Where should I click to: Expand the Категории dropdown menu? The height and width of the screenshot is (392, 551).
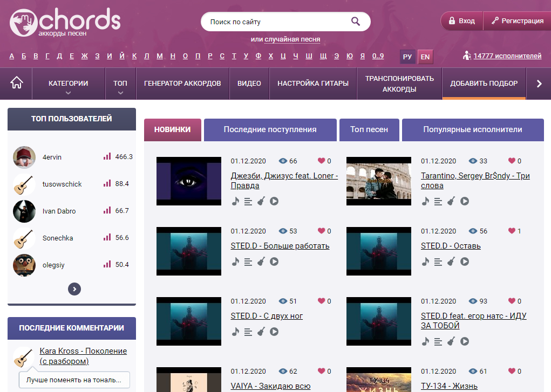click(x=68, y=84)
